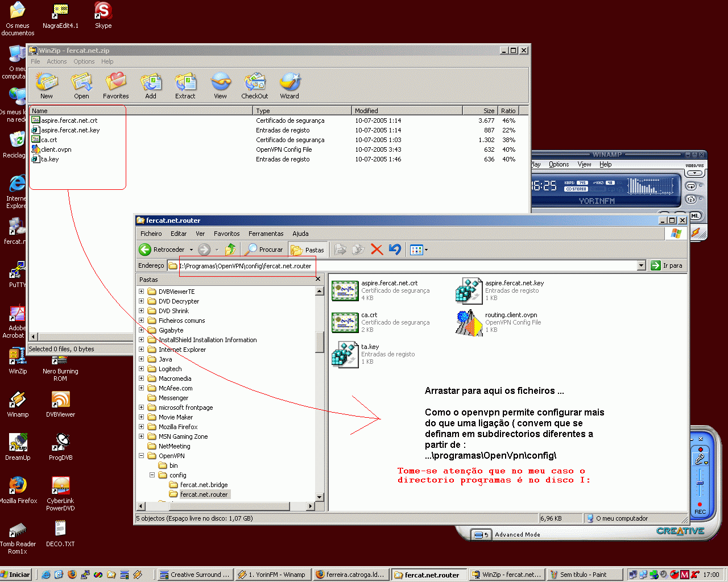Open the Views button dropdown in Explorer

(x=426, y=250)
